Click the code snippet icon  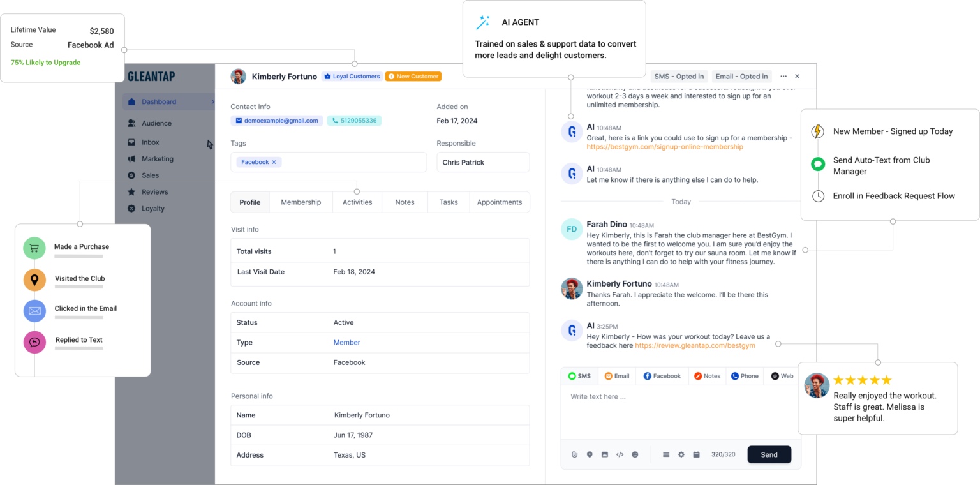click(x=620, y=454)
